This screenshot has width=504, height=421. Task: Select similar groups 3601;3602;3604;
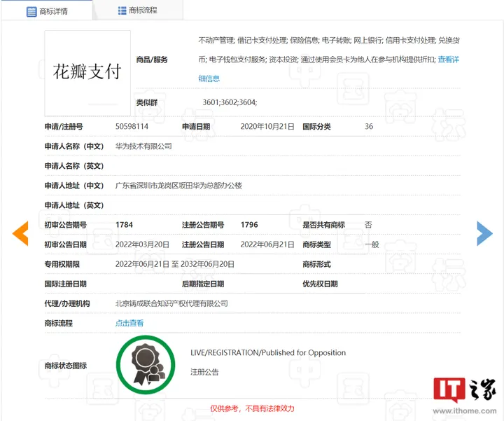click(230, 102)
